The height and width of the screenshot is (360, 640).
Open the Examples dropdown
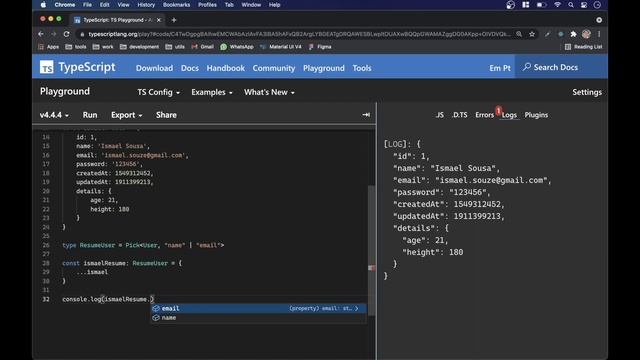click(x=212, y=92)
